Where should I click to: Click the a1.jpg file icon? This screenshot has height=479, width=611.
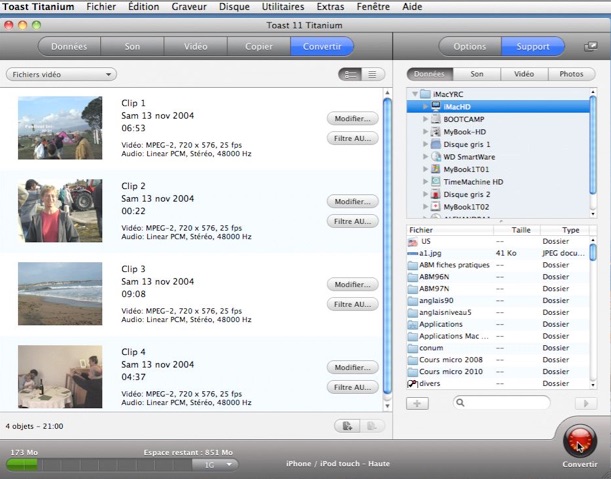(x=413, y=253)
